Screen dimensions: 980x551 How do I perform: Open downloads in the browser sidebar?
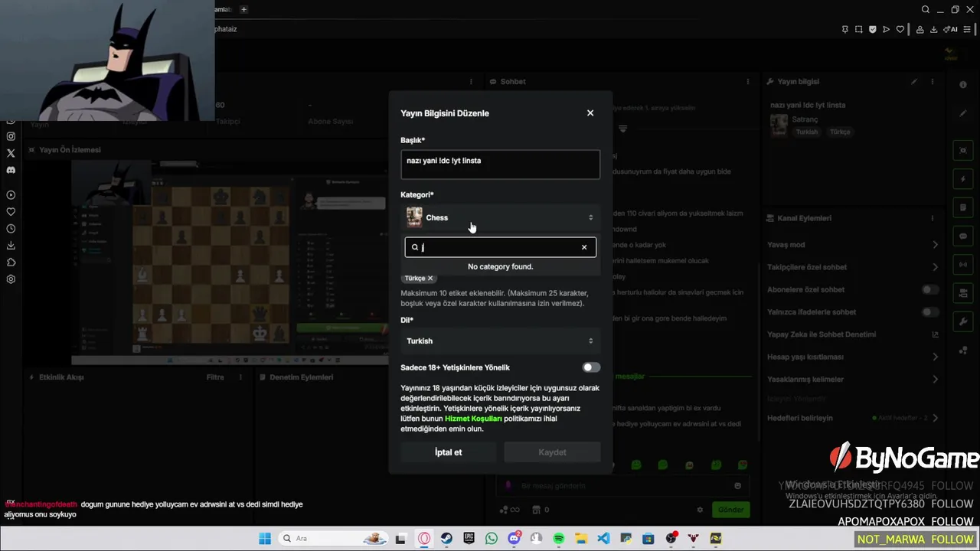[11, 246]
